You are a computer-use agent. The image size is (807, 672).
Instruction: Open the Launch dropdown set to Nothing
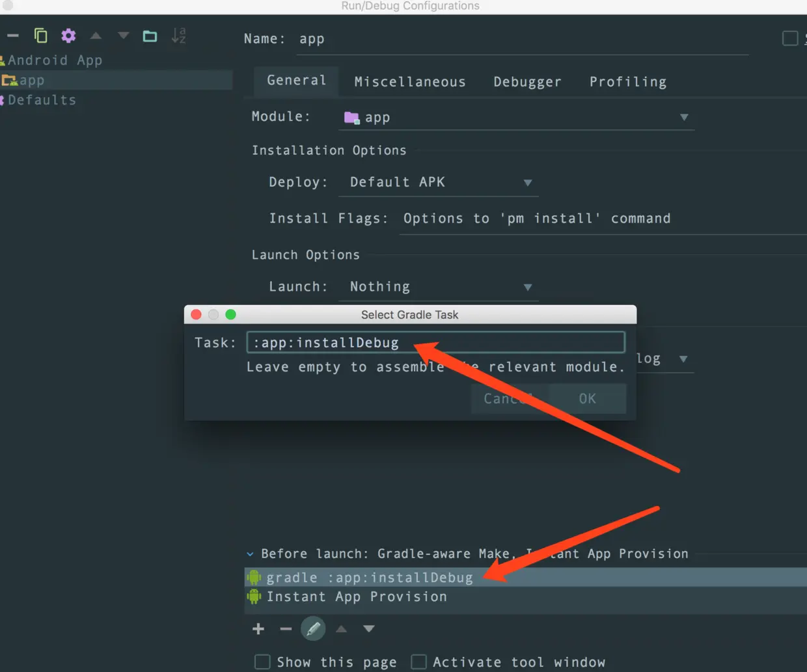click(439, 287)
